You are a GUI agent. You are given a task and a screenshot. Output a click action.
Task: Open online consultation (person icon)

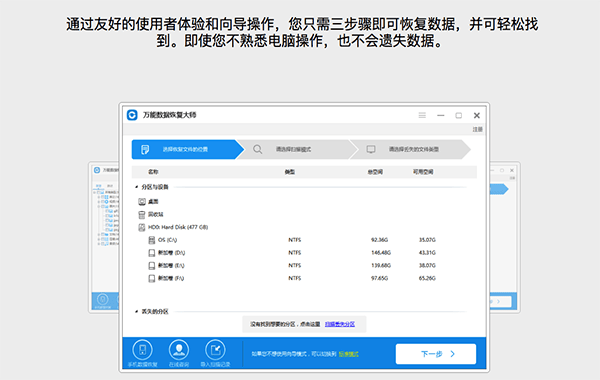179,350
